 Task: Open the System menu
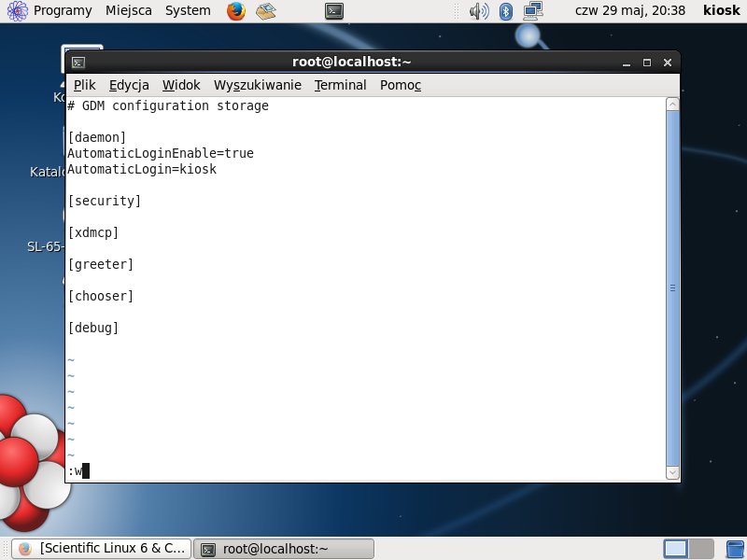point(188,11)
